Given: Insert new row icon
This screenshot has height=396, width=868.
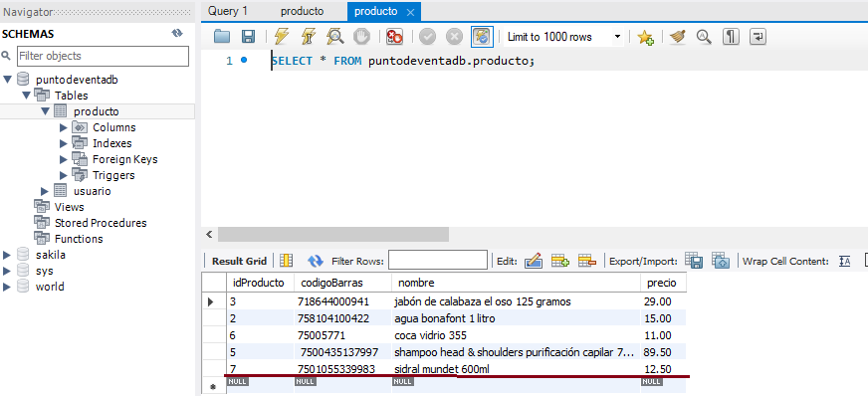Looking at the screenshot, I should pyautogui.click(x=560, y=261).
